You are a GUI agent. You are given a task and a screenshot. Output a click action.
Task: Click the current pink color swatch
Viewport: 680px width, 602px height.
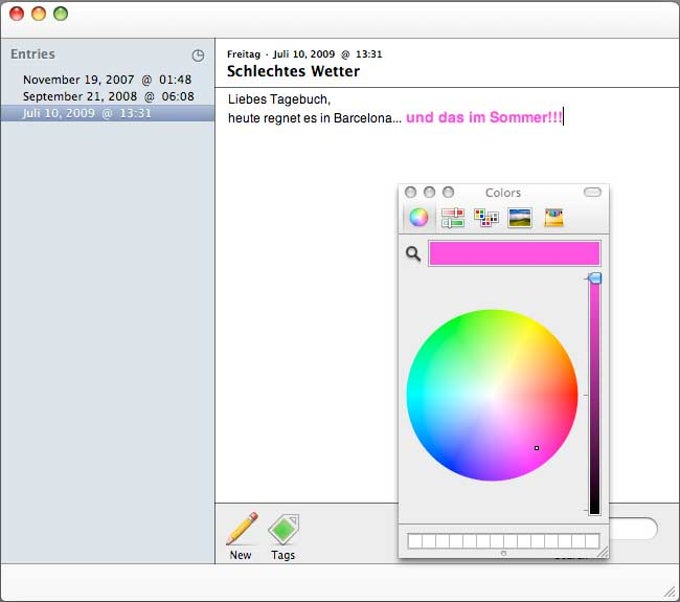coord(514,253)
